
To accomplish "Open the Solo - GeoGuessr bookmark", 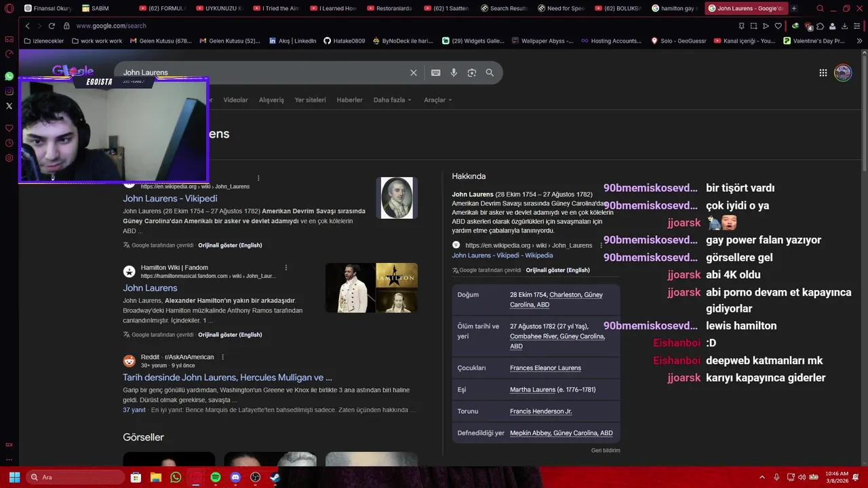I will [678, 41].
